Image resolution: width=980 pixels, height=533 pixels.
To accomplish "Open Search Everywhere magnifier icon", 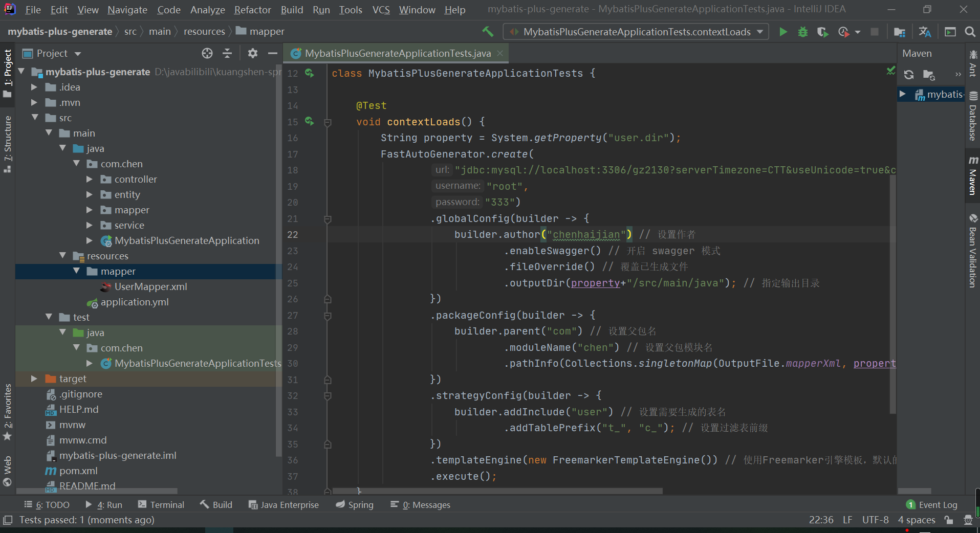I will (970, 32).
